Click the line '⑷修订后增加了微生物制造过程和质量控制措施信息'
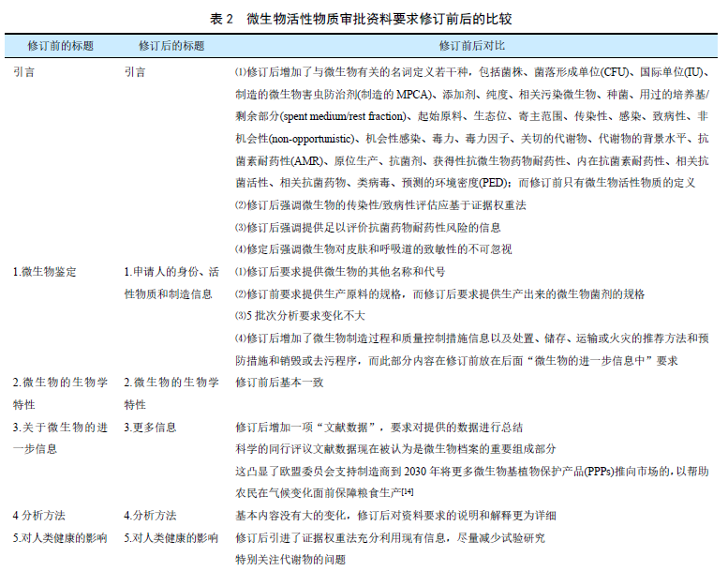 coord(471,338)
